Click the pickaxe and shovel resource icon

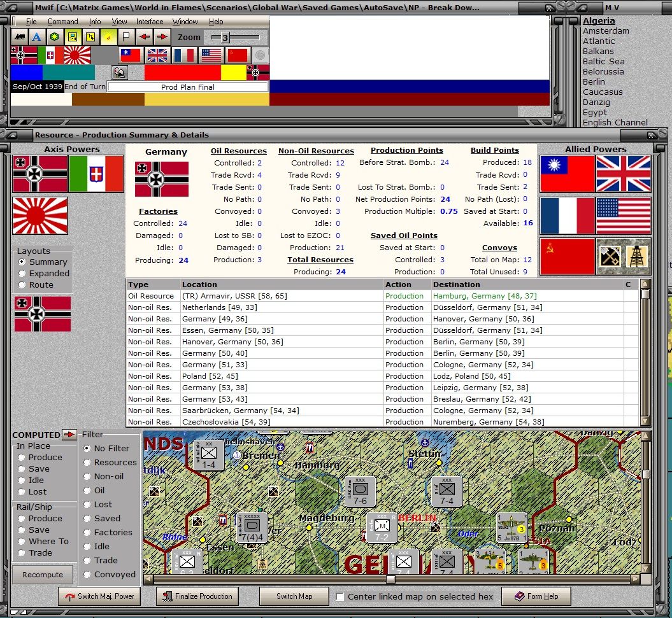click(x=609, y=256)
